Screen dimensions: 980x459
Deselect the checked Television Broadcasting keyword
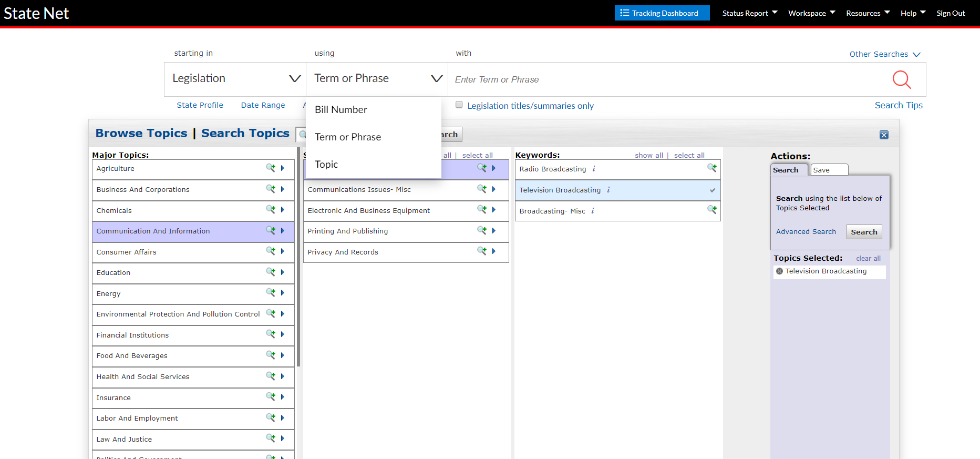click(x=712, y=190)
